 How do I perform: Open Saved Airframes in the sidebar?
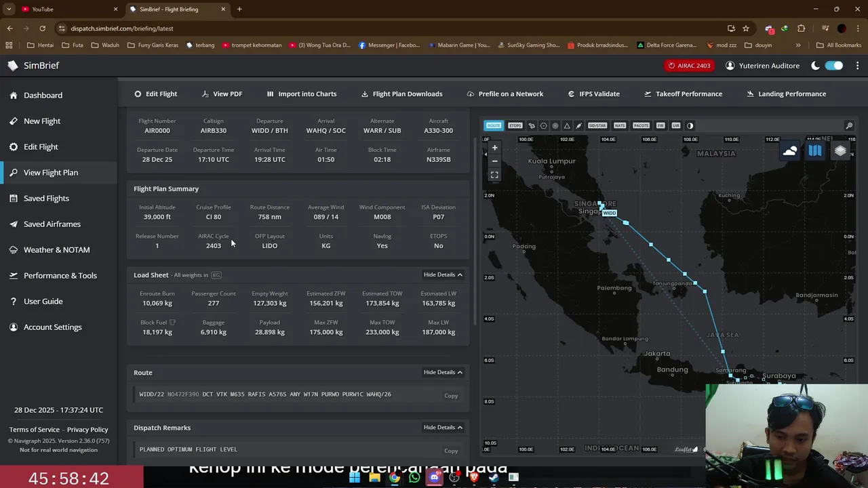52,224
